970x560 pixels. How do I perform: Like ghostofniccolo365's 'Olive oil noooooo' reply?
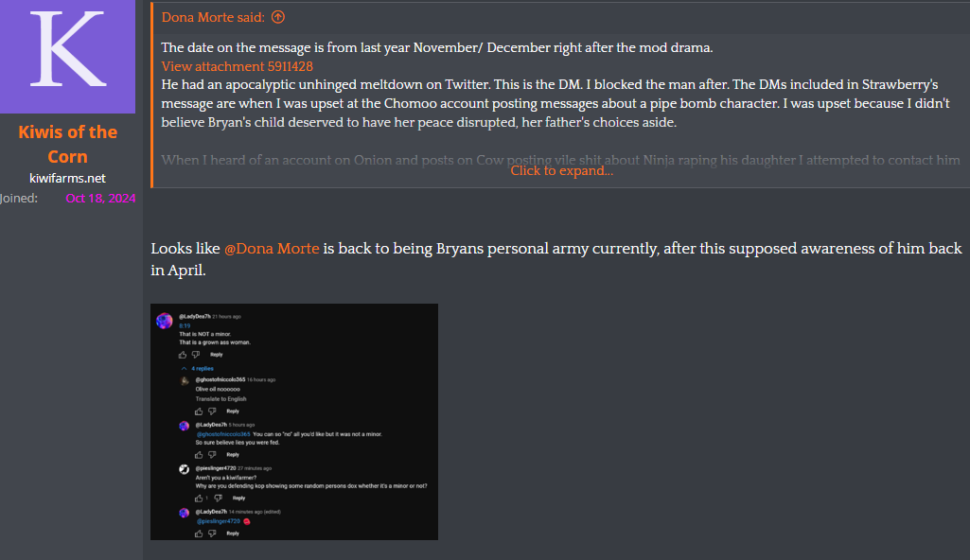(x=199, y=411)
